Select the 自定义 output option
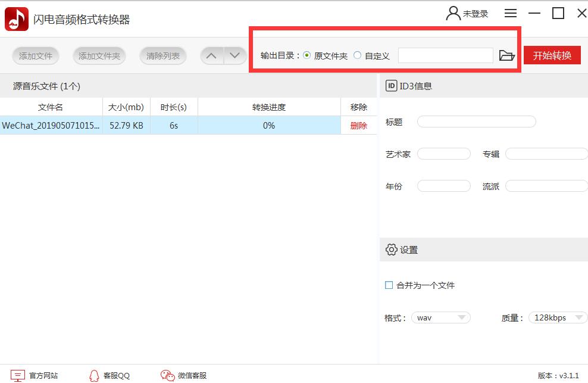The width and height of the screenshot is (588, 383). (357, 55)
